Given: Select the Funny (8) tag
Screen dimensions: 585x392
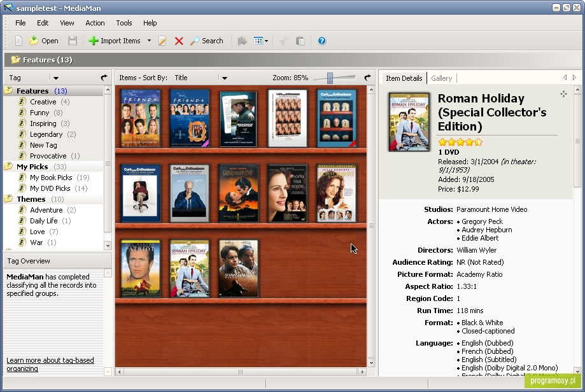Looking at the screenshot, I should (x=46, y=113).
